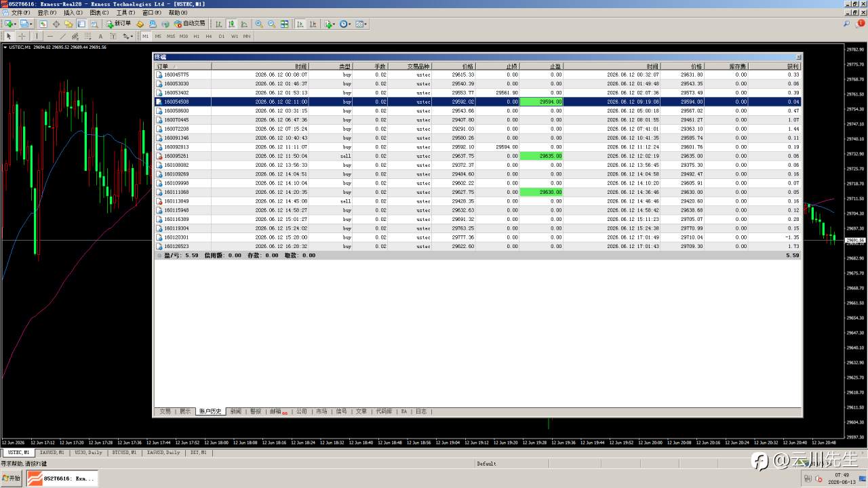Sort by the 类型 column header
The image size is (868, 488).
[331, 66]
